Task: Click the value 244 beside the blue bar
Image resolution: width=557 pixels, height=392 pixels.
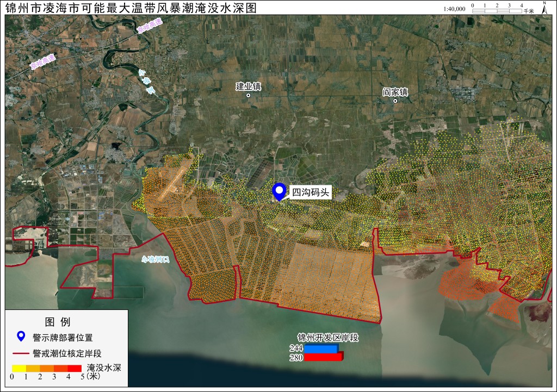Action: 296,348
